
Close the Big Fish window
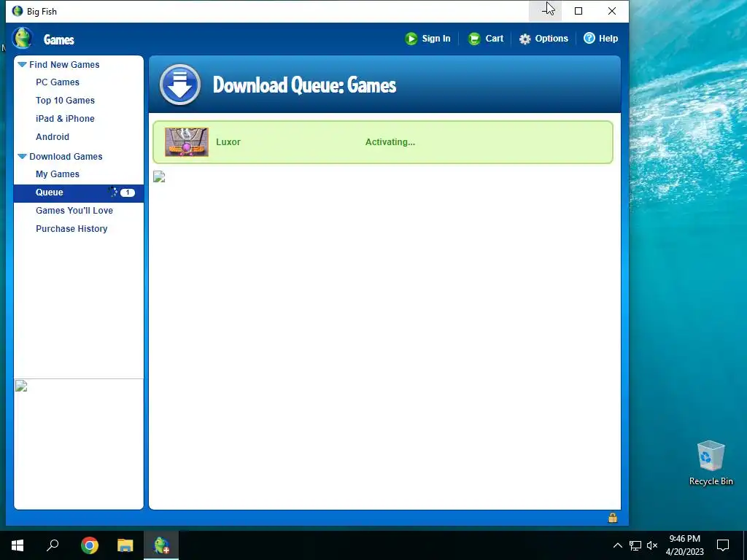click(612, 11)
